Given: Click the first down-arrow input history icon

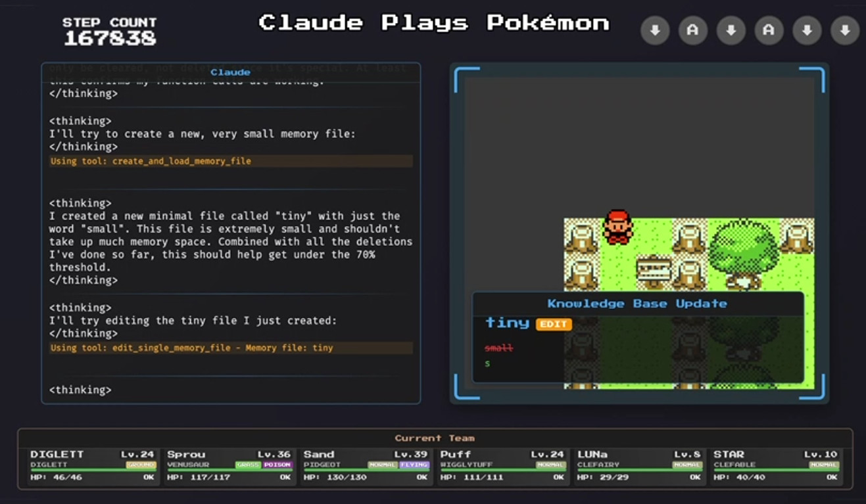Looking at the screenshot, I should tap(655, 30).
